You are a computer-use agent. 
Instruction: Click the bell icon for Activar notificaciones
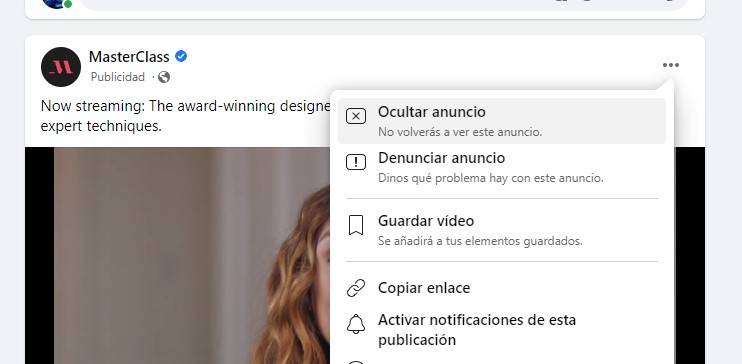pos(356,324)
